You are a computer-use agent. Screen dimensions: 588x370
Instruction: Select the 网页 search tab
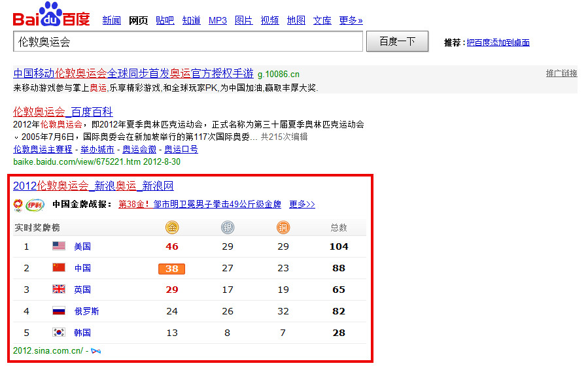(139, 20)
